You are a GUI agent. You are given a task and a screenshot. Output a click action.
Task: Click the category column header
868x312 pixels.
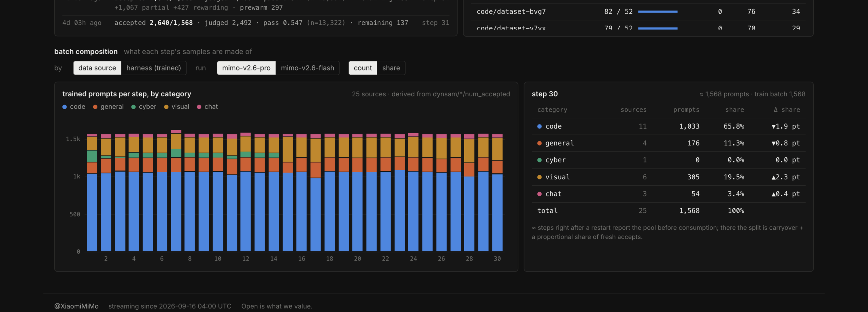coord(552,110)
